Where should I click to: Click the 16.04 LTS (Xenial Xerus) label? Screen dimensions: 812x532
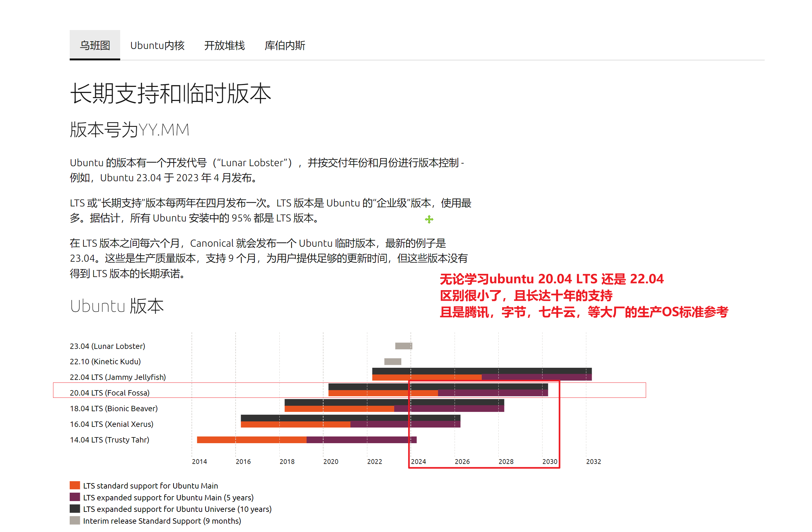112,424
